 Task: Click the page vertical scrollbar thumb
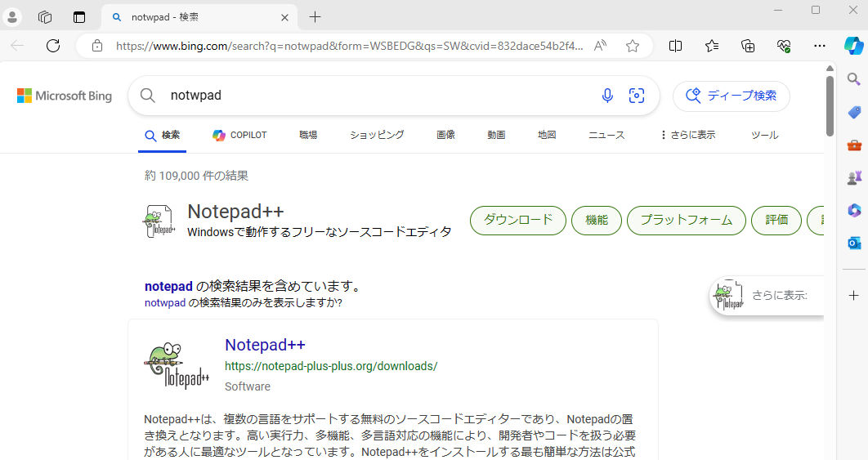[830, 105]
